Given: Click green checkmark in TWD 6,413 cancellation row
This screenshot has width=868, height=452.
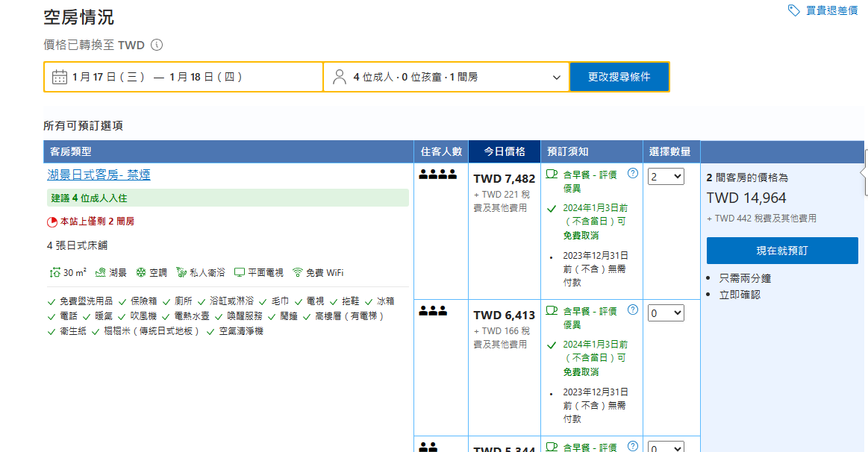Looking at the screenshot, I should (552, 345).
